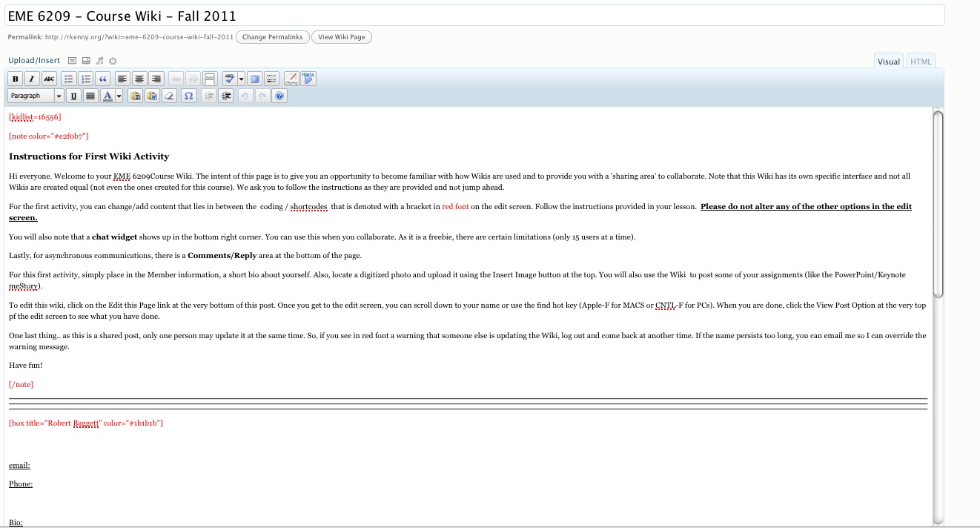Click the View Wiki Page button
This screenshot has height=528, width=980.
click(341, 37)
